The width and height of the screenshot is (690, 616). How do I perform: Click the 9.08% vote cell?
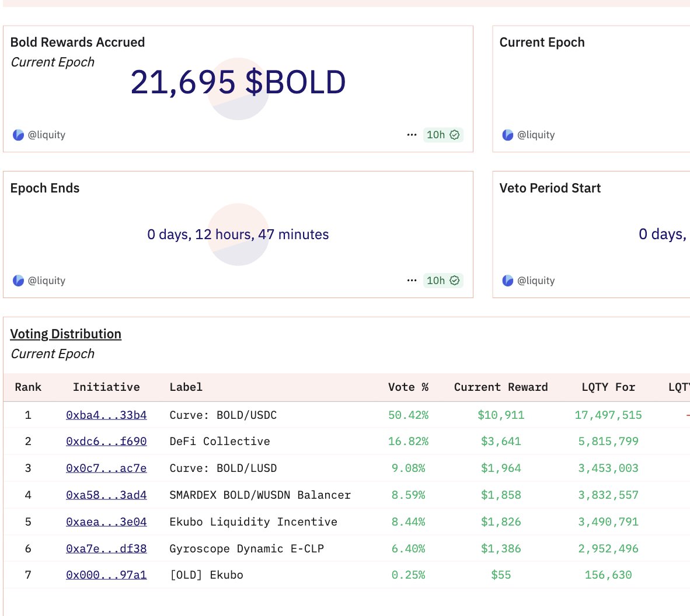pyautogui.click(x=408, y=468)
